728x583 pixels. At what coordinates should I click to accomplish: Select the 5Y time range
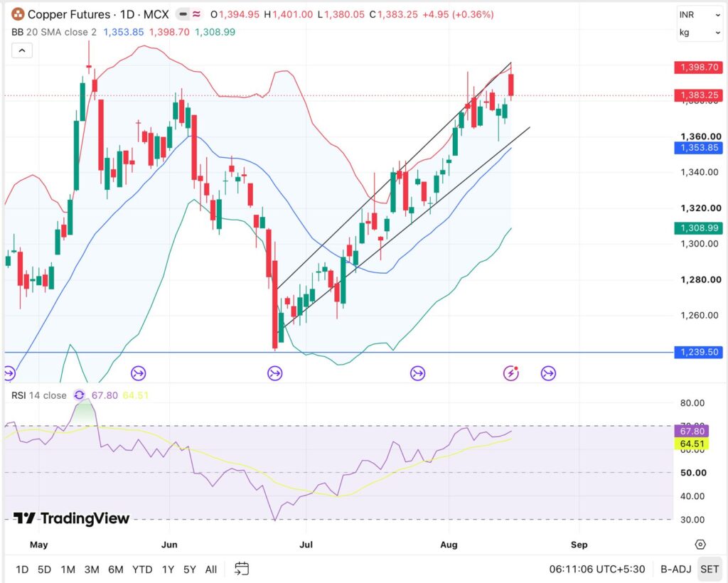tap(189, 569)
